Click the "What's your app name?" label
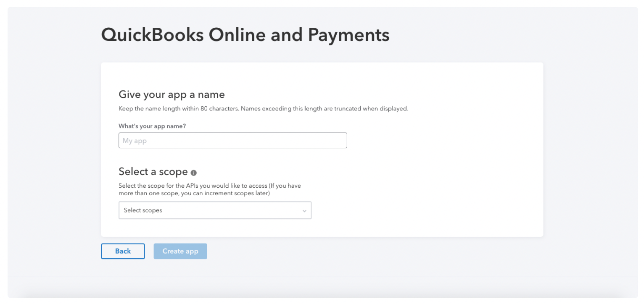The image size is (644, 304). click(x=152, y=126)
